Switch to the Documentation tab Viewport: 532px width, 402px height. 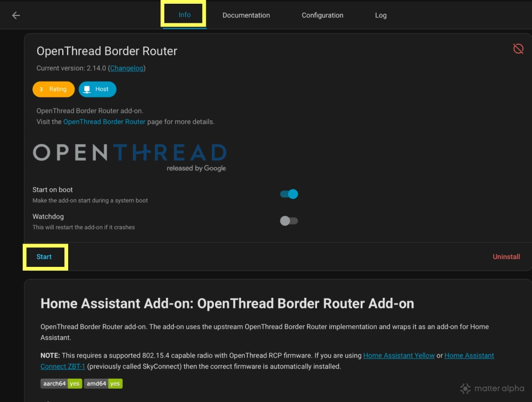click(246, 15)
